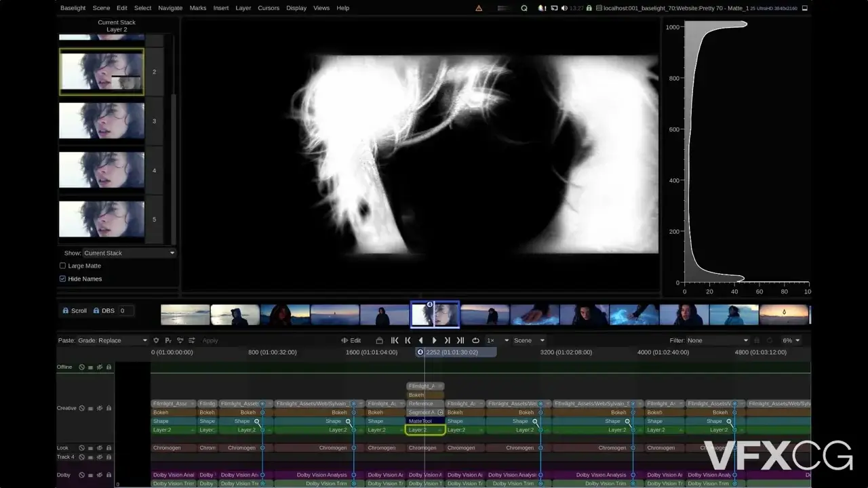Click the cast display icon in top bar
Screen dimensions: 868x488
click(553, 8)
